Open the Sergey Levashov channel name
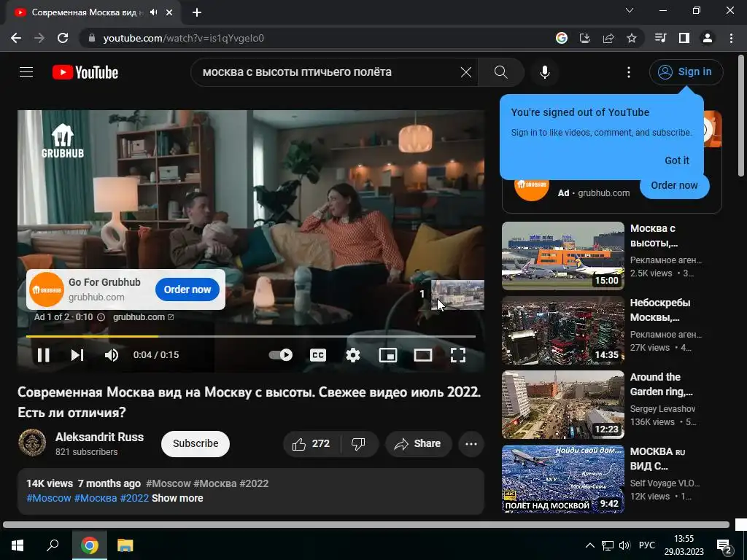 pos(662,409)
